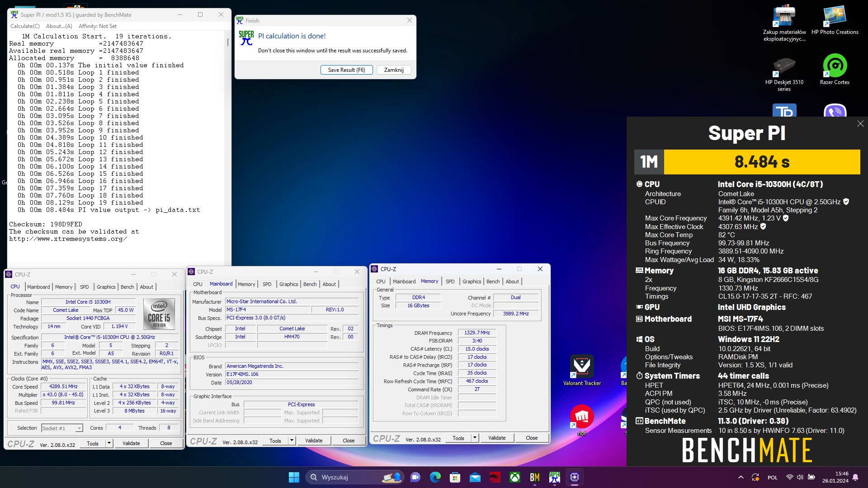This screenshot has width=868, height=488.
Task: Open the Socket #1 selection dropdown
Action: 62,428
